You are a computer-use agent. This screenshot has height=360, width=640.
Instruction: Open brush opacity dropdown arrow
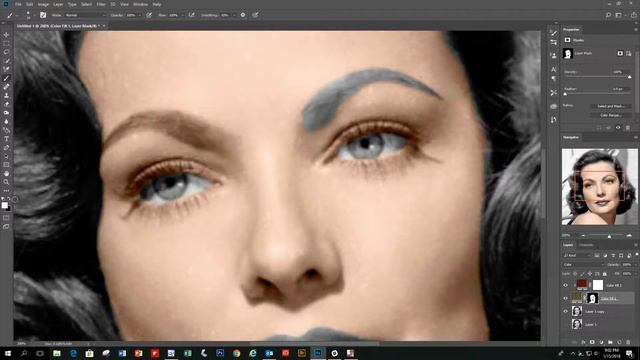[x=140, y=15]
